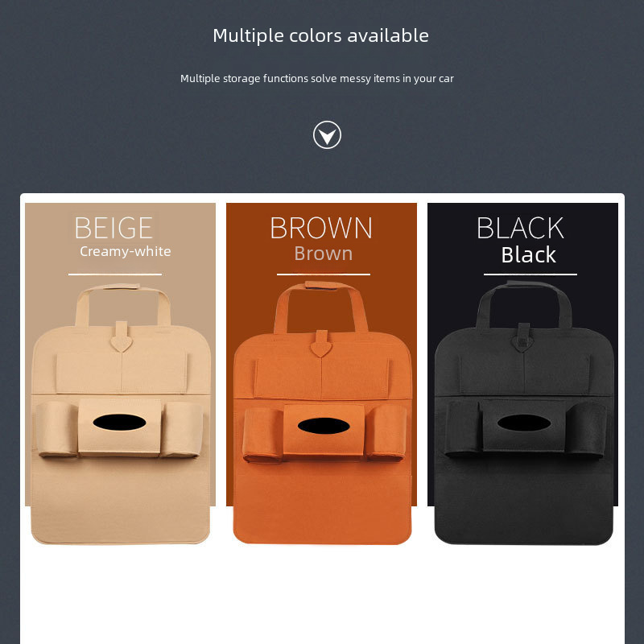Click the brown organizer's heart-shaped clasp
Screen dimensions: 644x644
(x=321, y=345)
